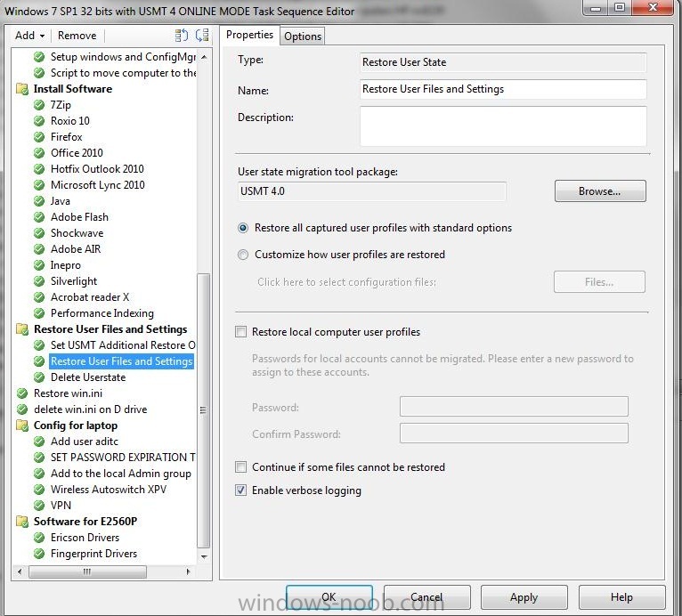682x616 pixels.
Task: Click scroll-up arrow of task tree
Action: pyautogui.click(x=204, y=57)
